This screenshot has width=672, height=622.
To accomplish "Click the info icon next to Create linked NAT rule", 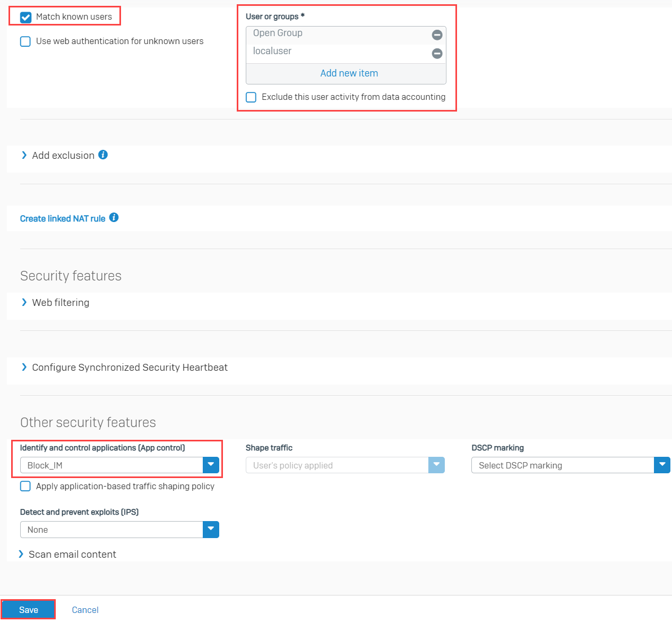I will [114, 217].
